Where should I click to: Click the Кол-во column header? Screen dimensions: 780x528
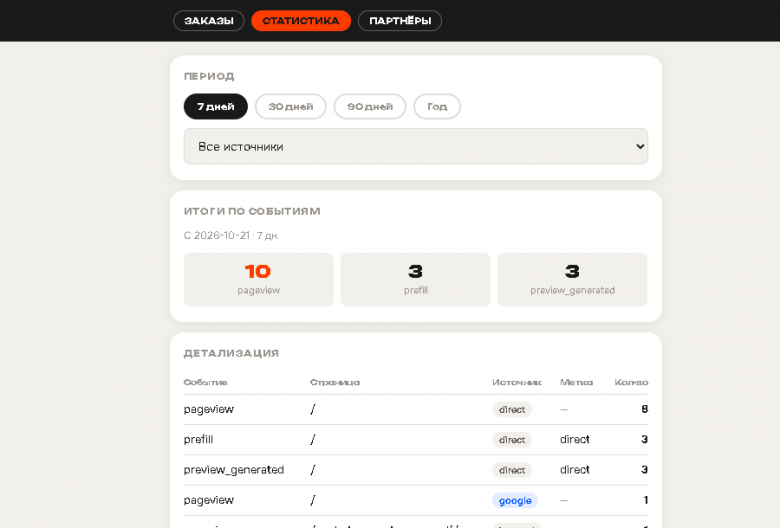pyautogui.click(x=631, y=382)
